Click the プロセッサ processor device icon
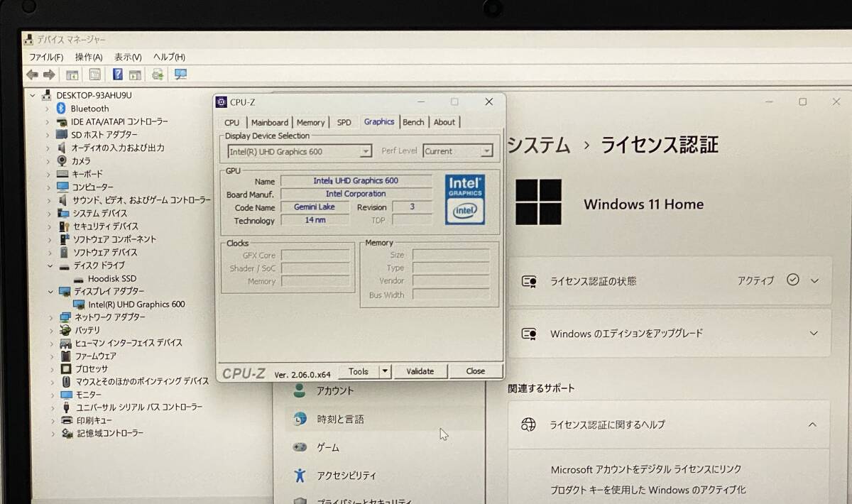852x504 pixels. (x=65, y=369)
